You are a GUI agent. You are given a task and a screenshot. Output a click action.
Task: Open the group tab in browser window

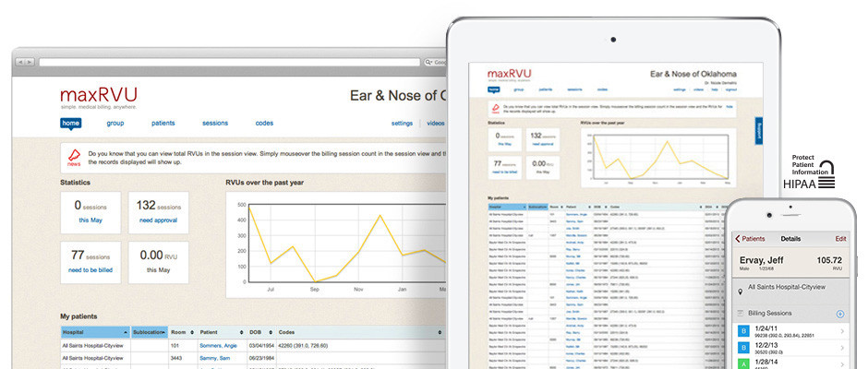click(115, 124)
